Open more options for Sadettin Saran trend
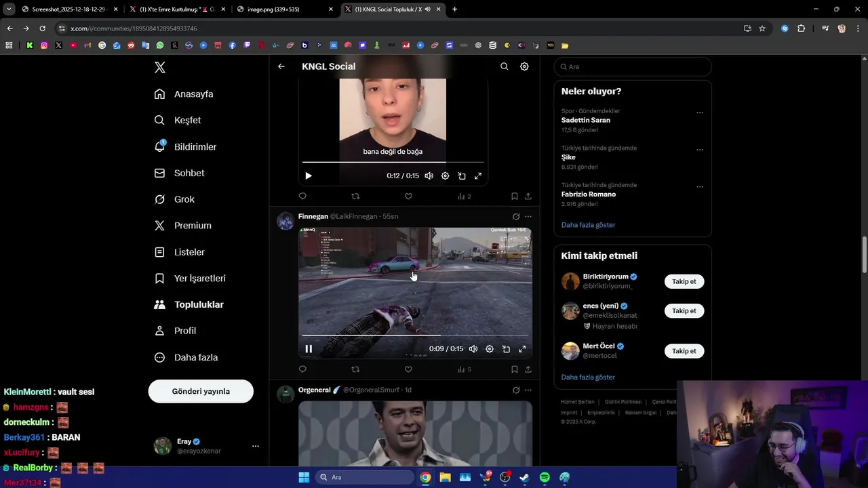This screenshot has width=868, height=488. pos(700,113)
